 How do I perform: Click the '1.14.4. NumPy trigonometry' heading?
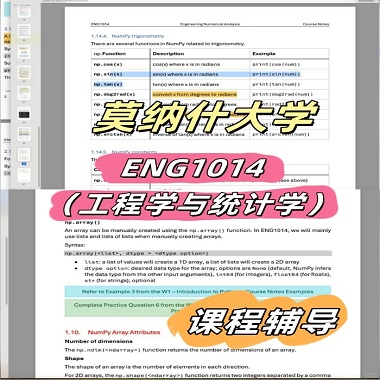pyautogui.click(x=127, y=36)
